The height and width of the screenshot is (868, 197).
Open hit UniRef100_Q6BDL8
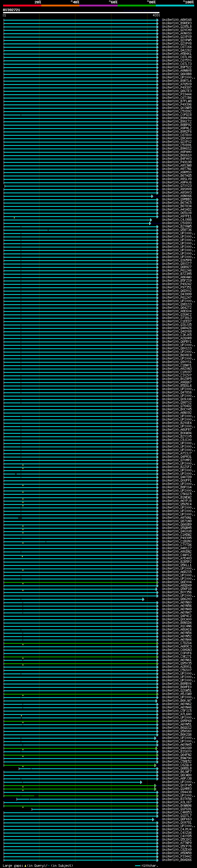[177, 769]
